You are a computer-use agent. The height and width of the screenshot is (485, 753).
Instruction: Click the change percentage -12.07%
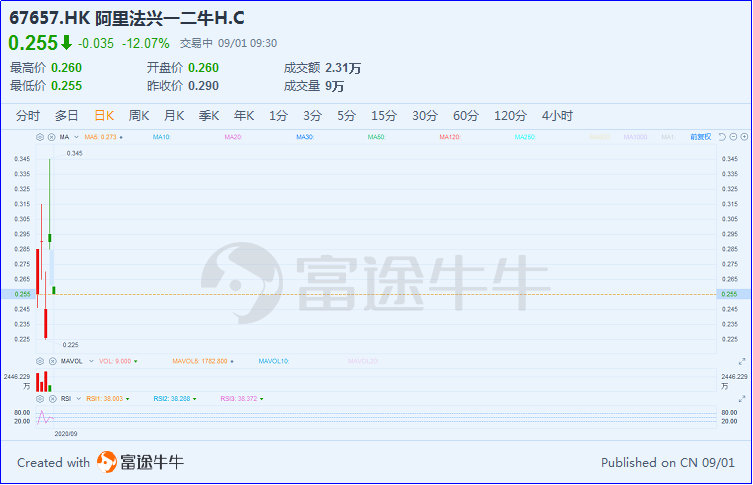point(146,44)
